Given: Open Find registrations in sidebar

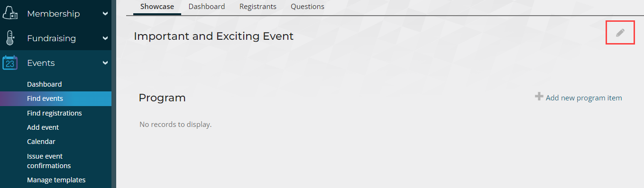Looking at the screenshot, I should (x=55, y=113).
